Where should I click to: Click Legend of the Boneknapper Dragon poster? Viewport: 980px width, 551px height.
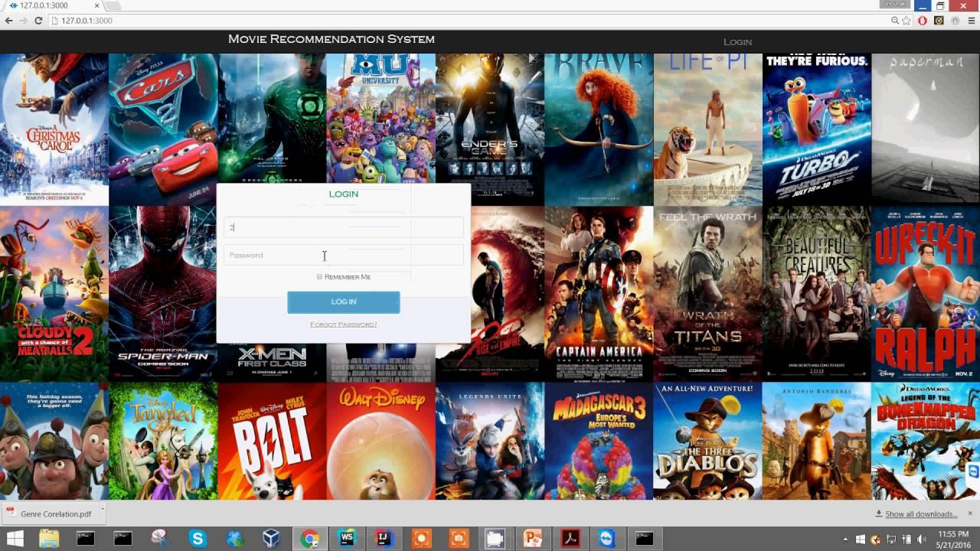tap(926, 442)
